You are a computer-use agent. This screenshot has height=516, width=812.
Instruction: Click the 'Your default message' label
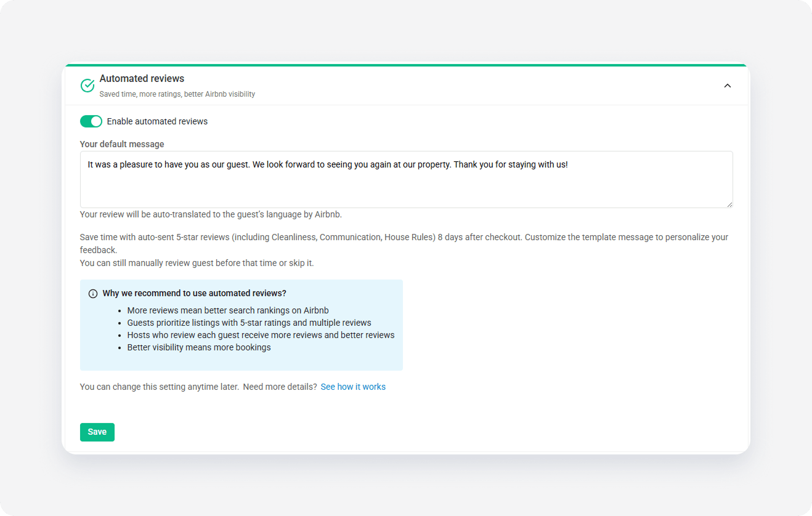pyautogui.click(x=122, y=144)
